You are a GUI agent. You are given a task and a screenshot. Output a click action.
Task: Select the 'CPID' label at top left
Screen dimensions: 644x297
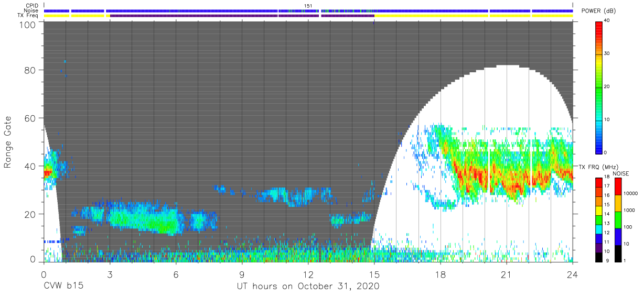(31, 6)
